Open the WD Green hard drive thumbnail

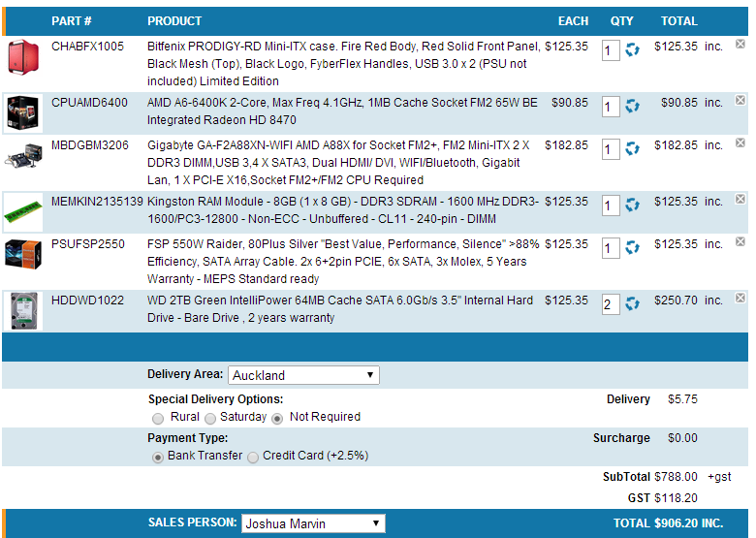(x=23, y=311)
